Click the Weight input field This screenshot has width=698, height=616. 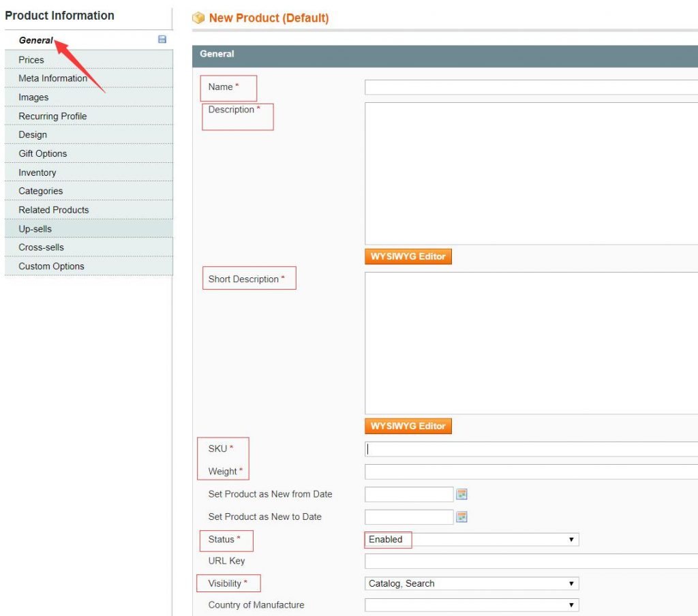(x=531, y=472)
